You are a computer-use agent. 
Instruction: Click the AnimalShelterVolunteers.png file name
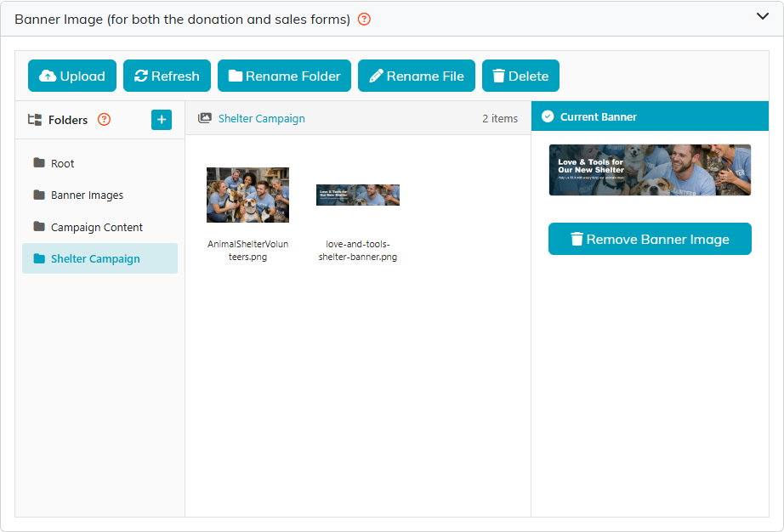tap(248, 250)
